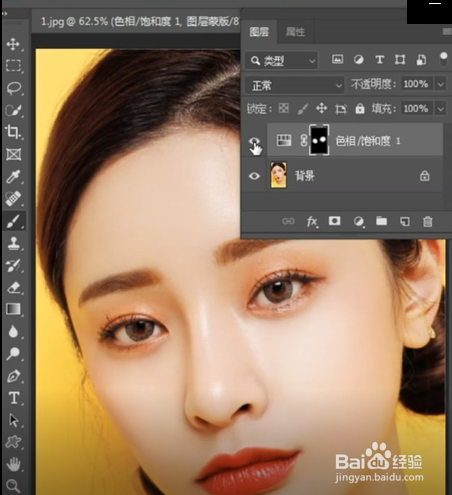The width and height of the screenshot is (452, 495).
Task: Select the Gradient tool
Action: coord(13,309)
